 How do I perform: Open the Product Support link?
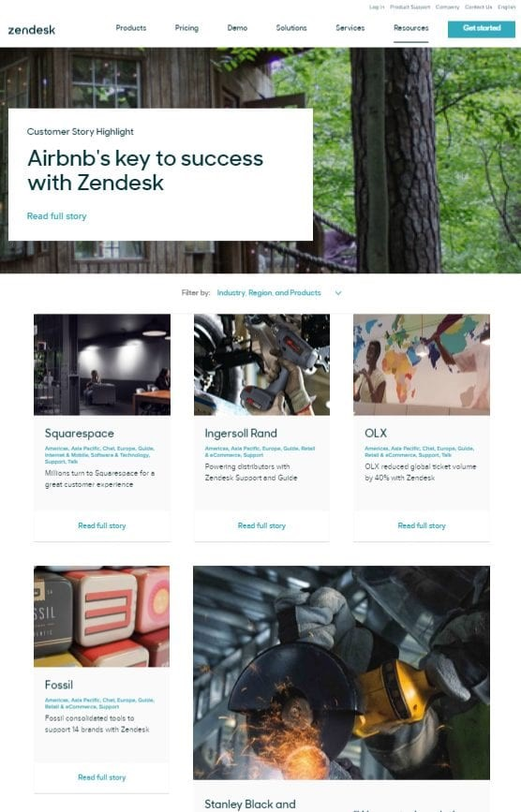coord(409,7)
